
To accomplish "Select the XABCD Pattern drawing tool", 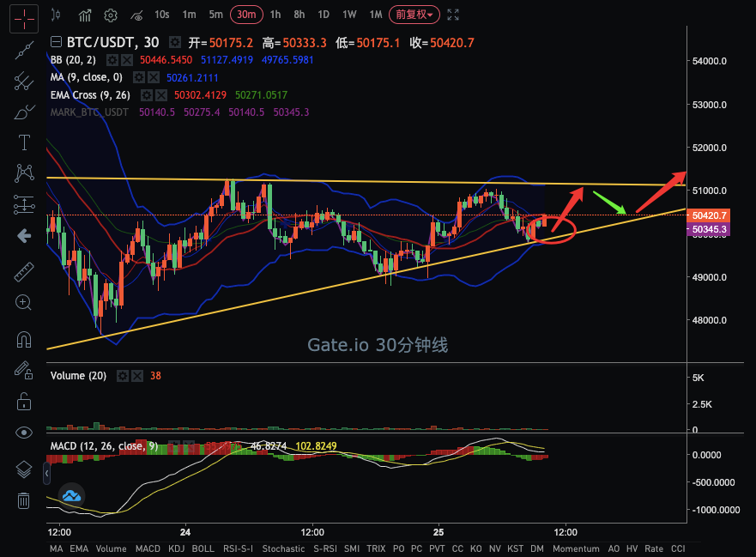I will (23, 173).
